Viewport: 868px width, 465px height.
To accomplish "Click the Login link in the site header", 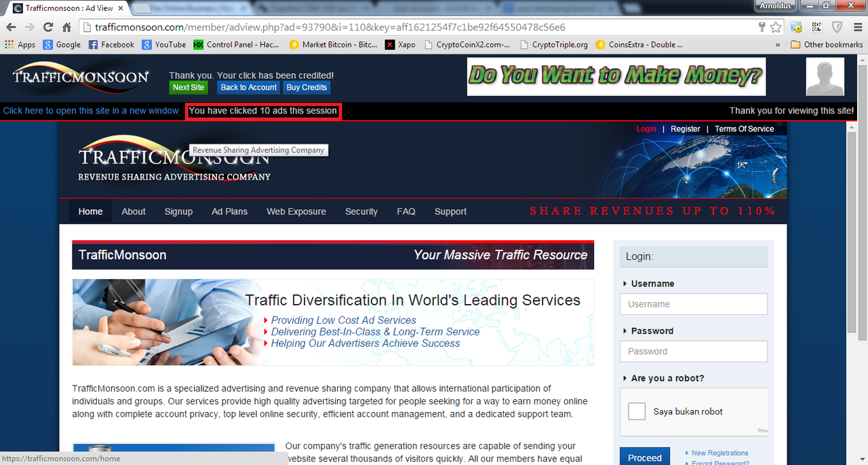I will pyautogui.click(x=646, y=129).
